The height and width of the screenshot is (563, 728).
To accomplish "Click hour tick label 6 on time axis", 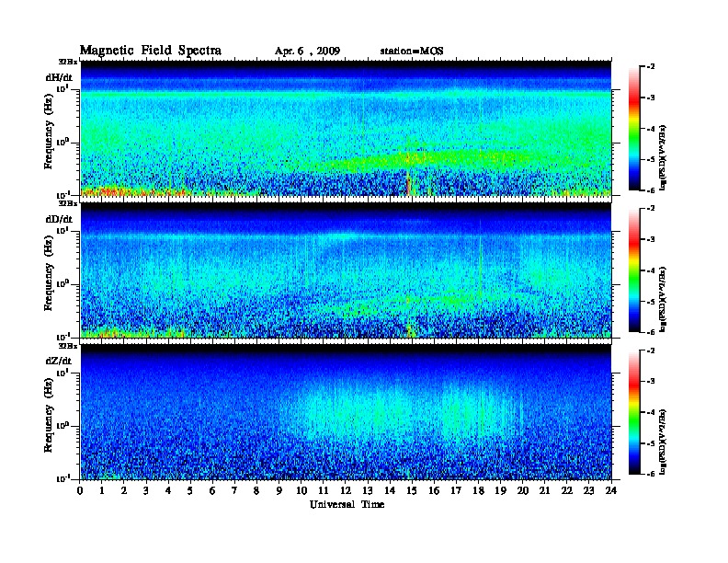I will pyautogui.click(x=212, y=490).
